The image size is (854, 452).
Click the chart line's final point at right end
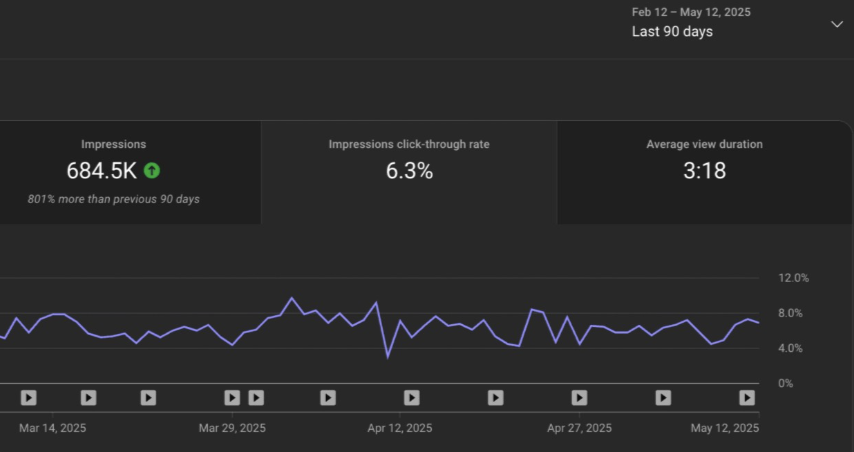759,323
